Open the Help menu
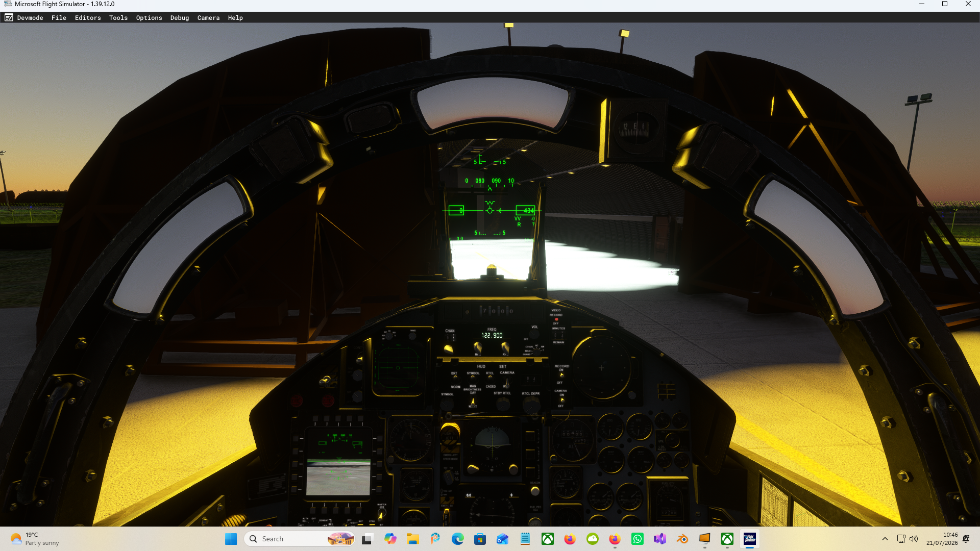This screenshot has width=980, height=551. click(235, 17)
